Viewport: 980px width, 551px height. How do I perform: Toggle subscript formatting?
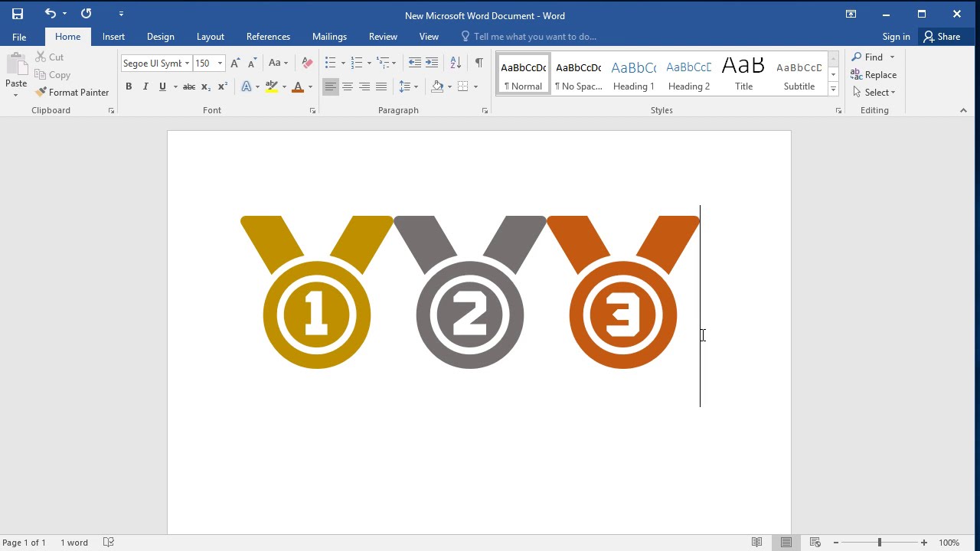click(206, 87)
